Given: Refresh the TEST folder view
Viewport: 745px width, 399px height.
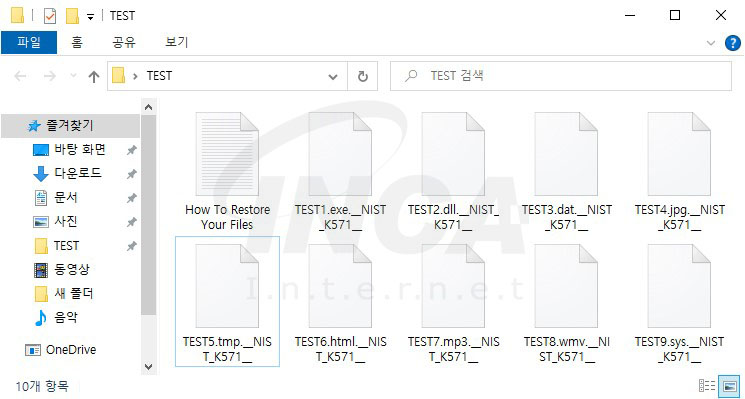Looking at the screenshot, I should 363,76.
